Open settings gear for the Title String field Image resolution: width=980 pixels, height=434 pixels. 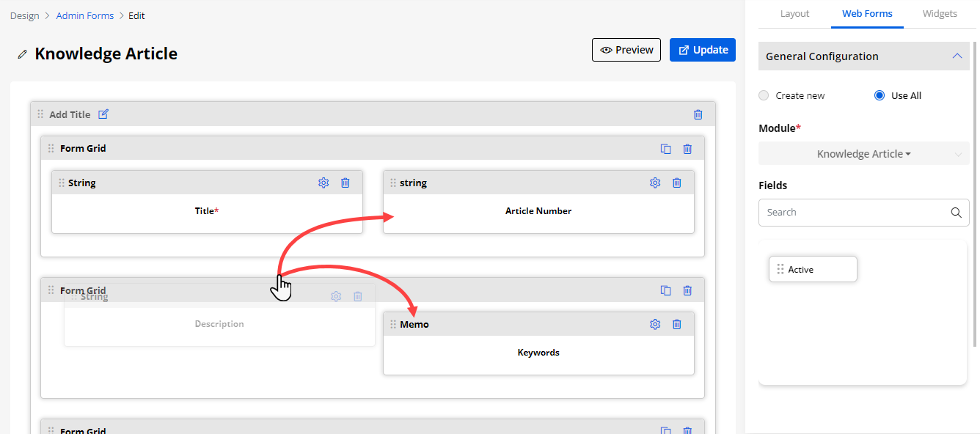[323, 183]
